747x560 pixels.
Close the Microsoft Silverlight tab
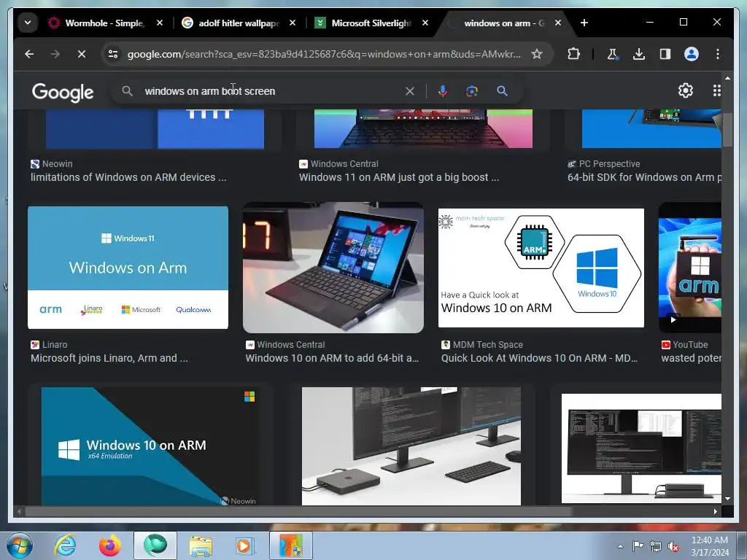click(425, 23)
